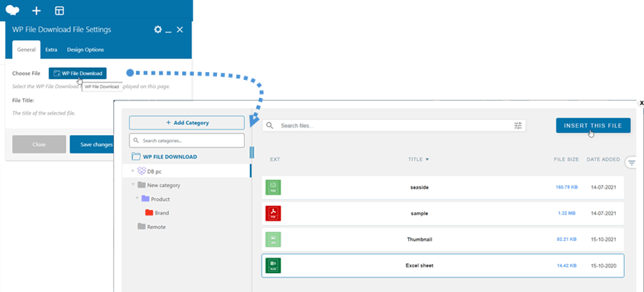
Task: Collapse the Product folder arrow
Action: (x=137, y=198)
